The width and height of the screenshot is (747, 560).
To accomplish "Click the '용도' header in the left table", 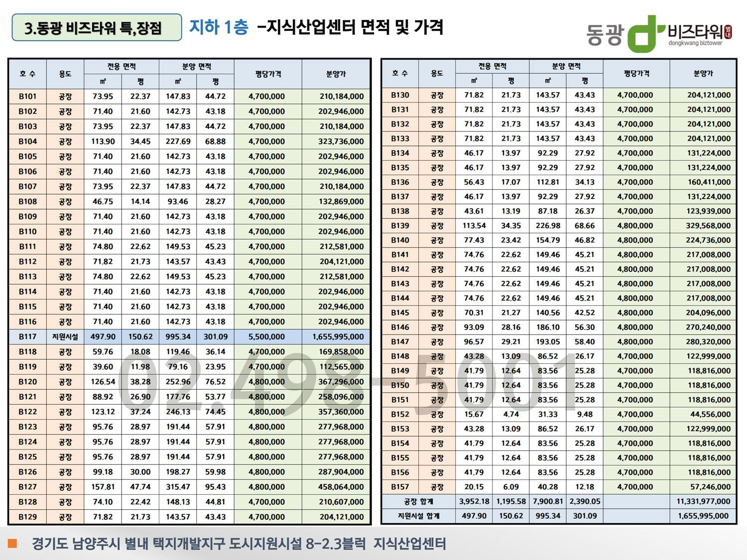I will click(x=65, y=74).
